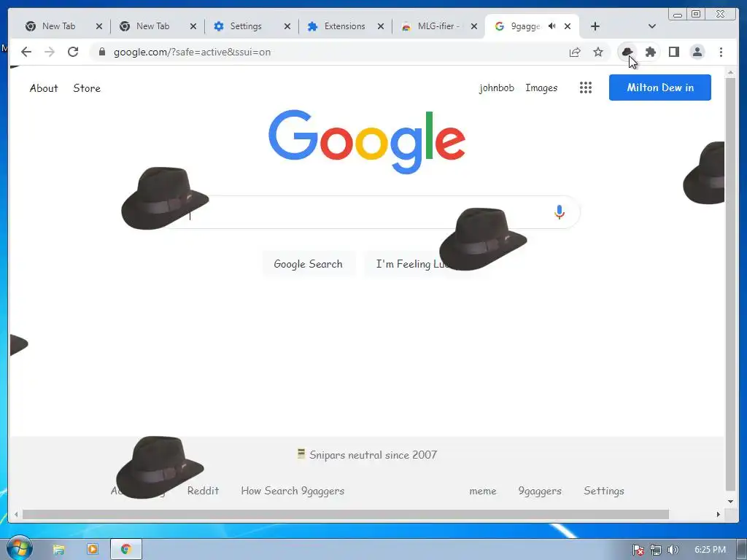
Task: Click the Google Search button
Action: [309, 264]
